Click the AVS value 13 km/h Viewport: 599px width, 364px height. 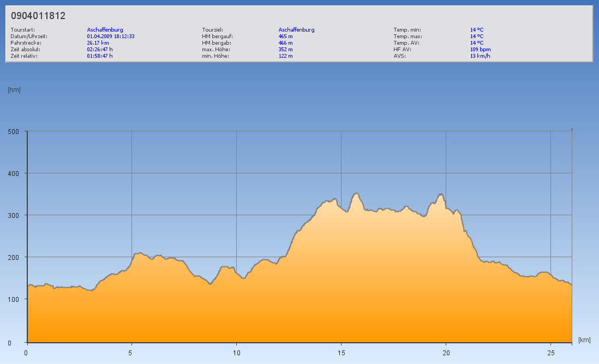[x=480, y=56]
